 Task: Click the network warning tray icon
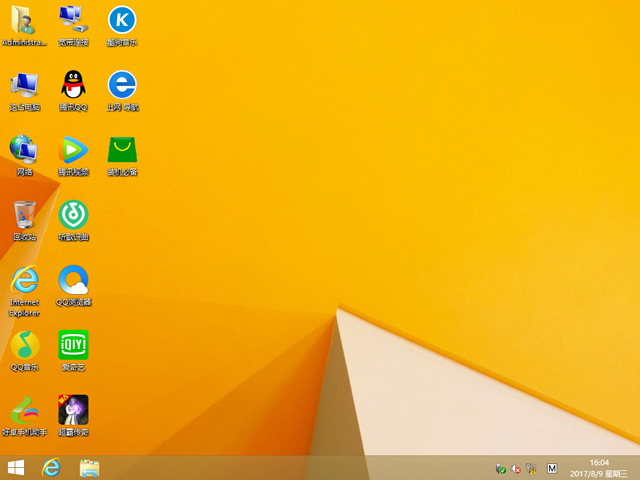[x=533, y=468]
